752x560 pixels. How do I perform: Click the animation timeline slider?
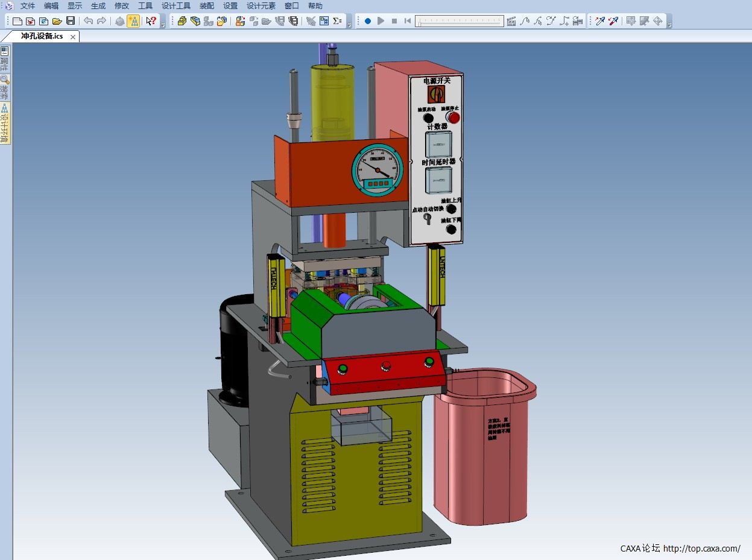tap(460, 21)
